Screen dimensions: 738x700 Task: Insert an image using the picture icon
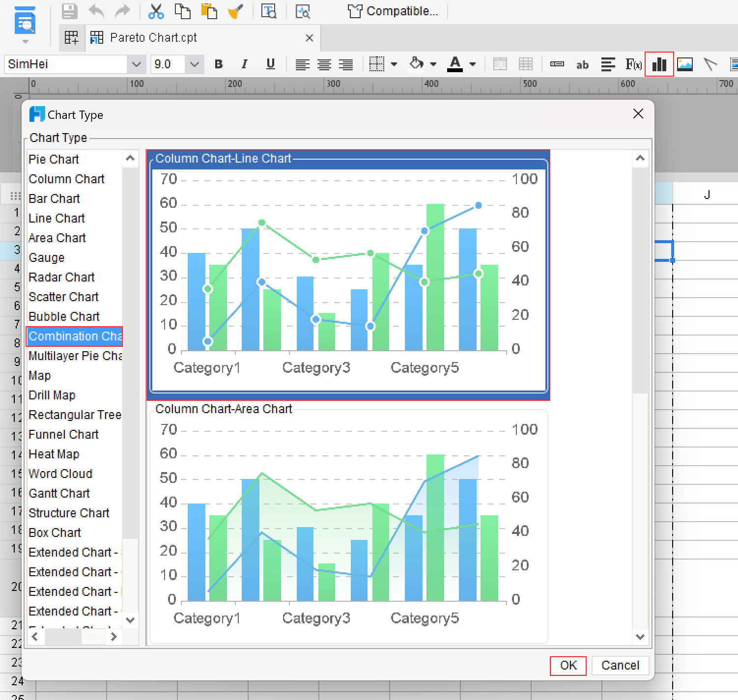[x=685, y=64]
